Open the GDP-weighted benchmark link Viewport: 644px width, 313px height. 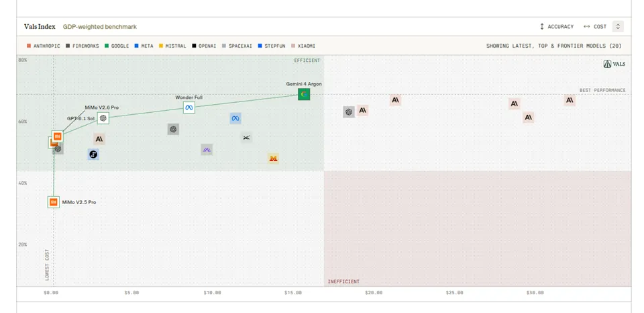coord(100,27)
